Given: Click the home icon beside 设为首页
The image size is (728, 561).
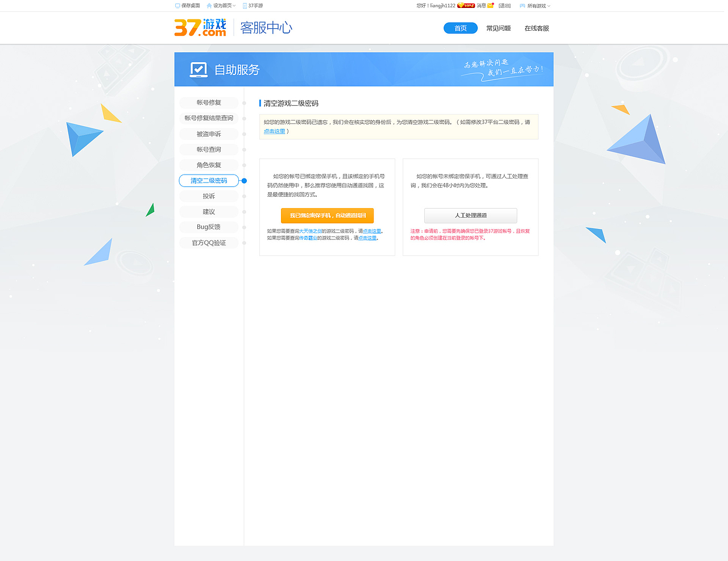Looking at the screenshot, I should (209, 6).
